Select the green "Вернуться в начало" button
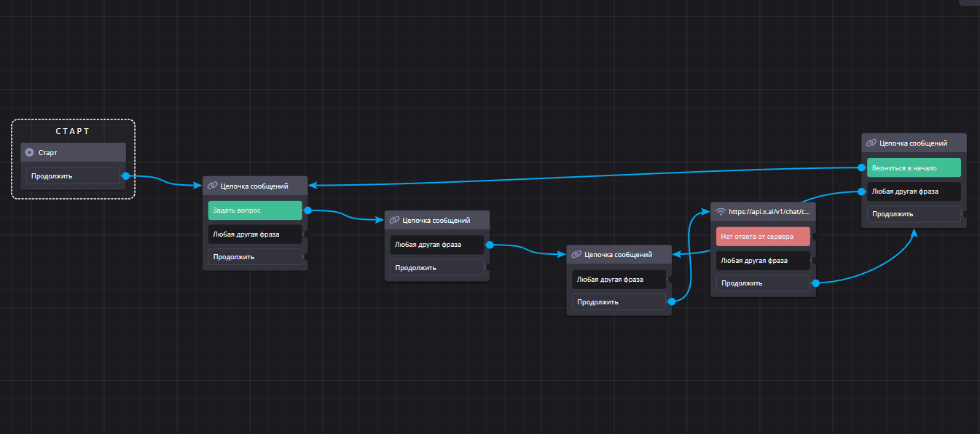980x434 pixels. (914, 167)
